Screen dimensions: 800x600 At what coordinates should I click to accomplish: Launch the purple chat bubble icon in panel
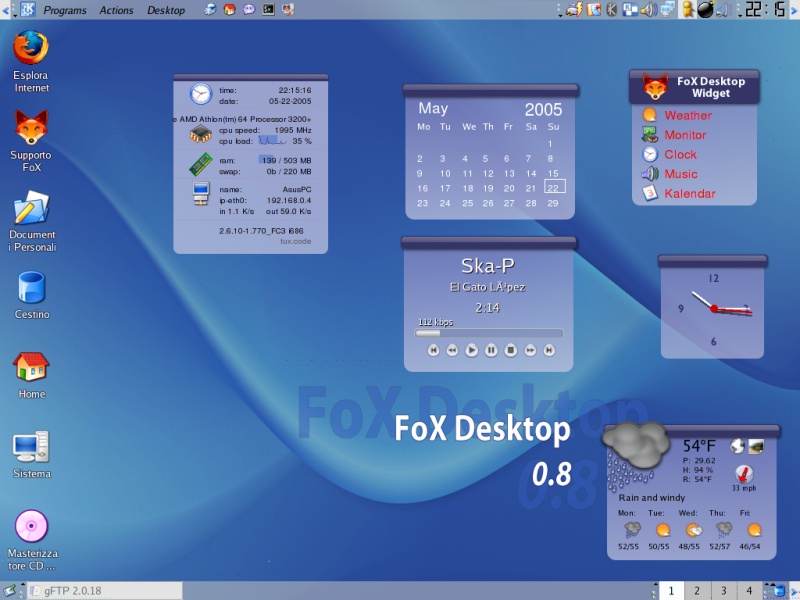tap(249, 9)
